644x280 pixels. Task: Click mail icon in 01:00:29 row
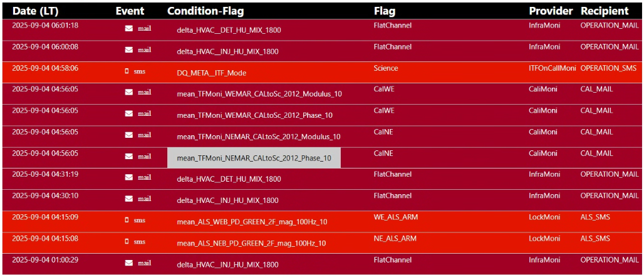[x=129, y=262]
